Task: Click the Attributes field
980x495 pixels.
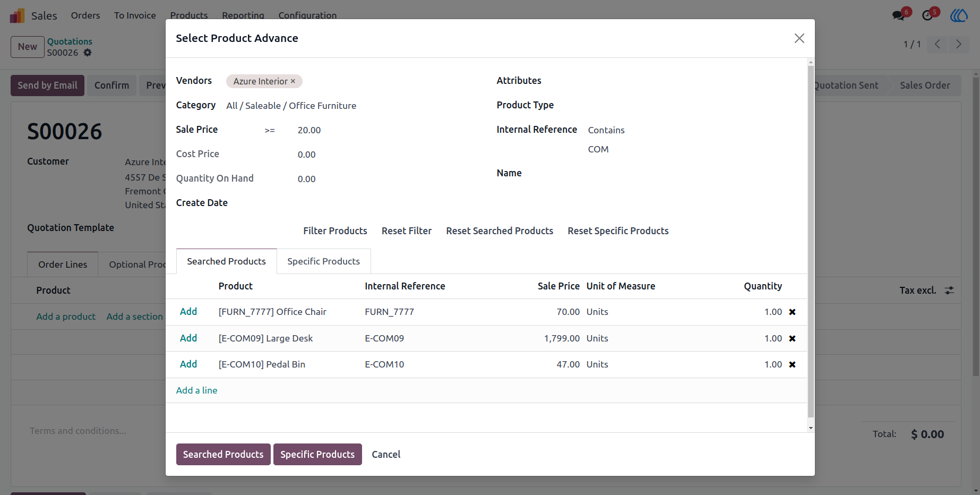Action: [692, 81]
